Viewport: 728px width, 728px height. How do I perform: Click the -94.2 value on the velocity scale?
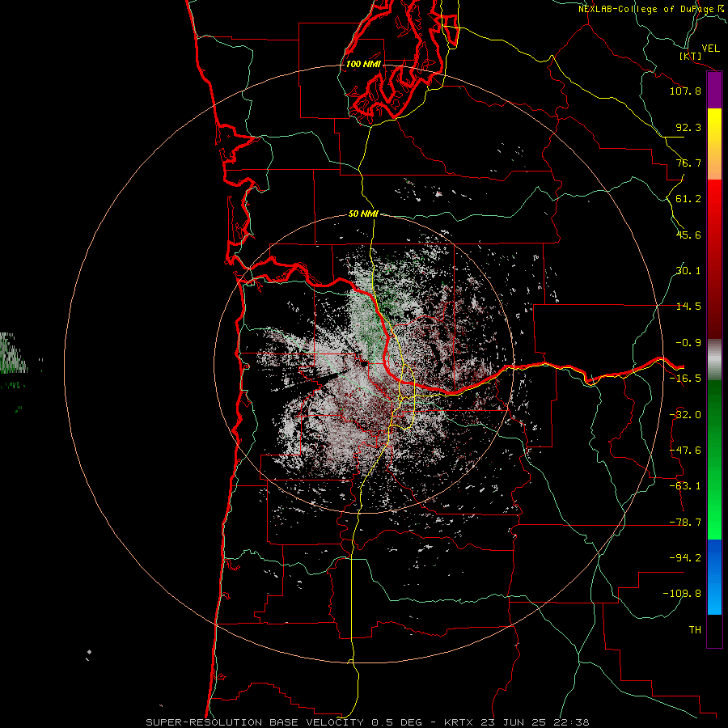tap(685, 558)
